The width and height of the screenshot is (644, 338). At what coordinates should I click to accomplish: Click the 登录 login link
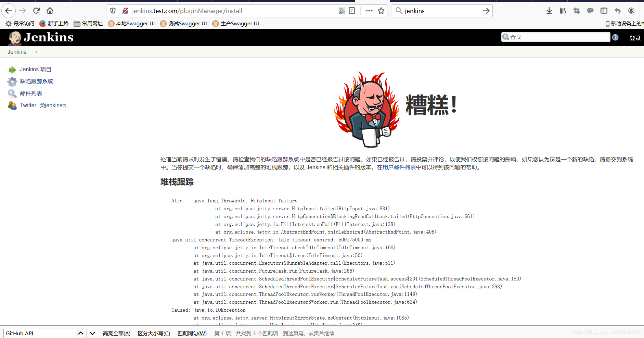(x=635, y=38)
